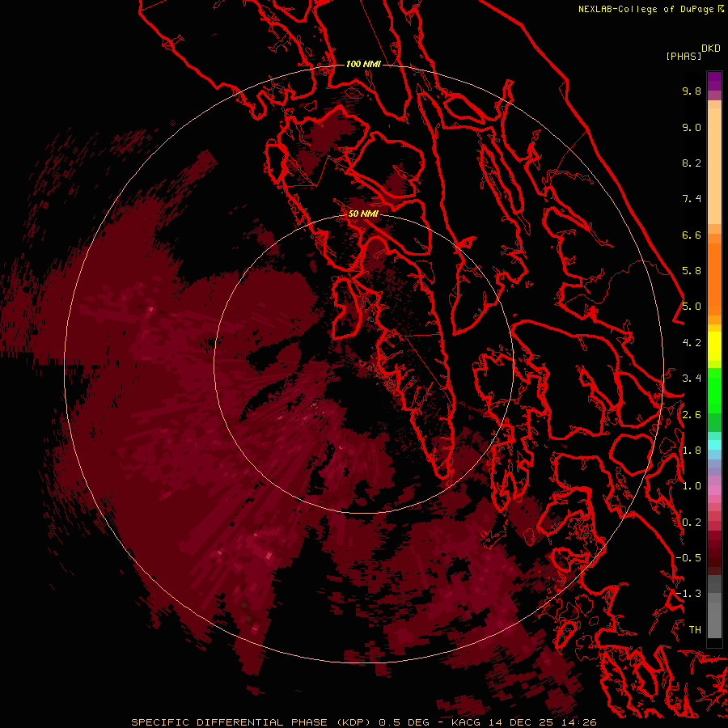Screen dimensions: 728x728
Task: Click the 2.6 legend scale value
Action: click(x=692, y=415)
